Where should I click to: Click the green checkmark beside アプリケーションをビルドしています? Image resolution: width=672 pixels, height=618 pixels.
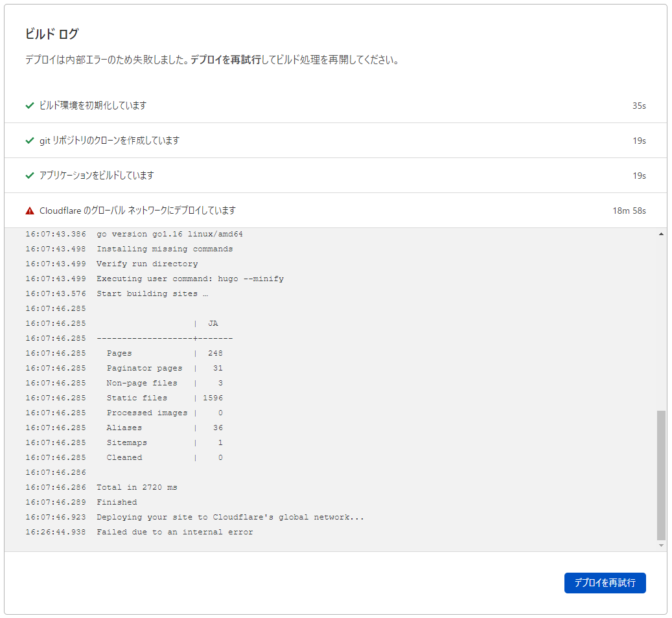29,176
